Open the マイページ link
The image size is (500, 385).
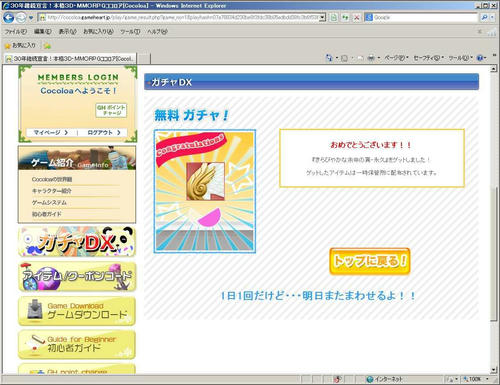51,132
